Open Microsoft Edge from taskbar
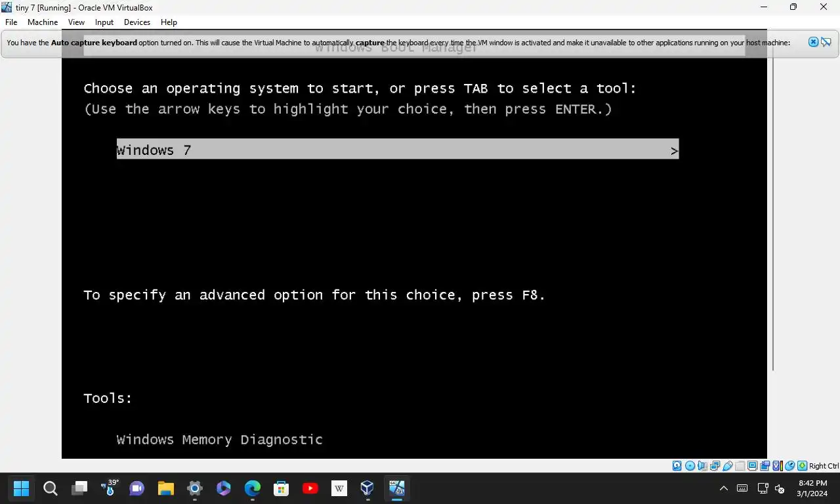The width and height of the screenshot is (840, 504). pos(253,488)
